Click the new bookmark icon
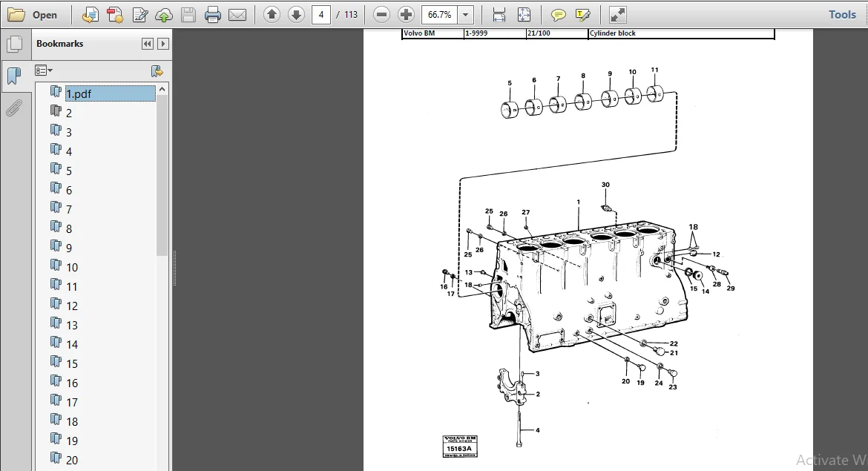The height and width of the screenshot is (471, 868). (x=157, y=71)
